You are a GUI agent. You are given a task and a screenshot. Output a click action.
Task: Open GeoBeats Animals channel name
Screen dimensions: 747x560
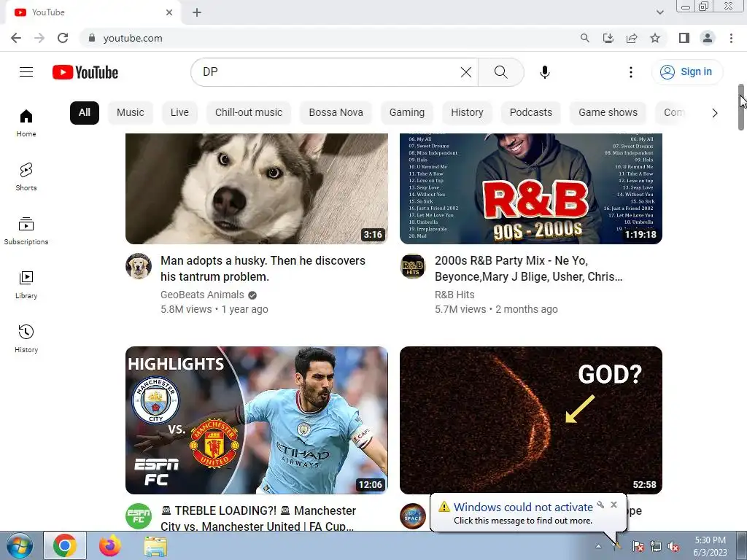coord(202,295)
